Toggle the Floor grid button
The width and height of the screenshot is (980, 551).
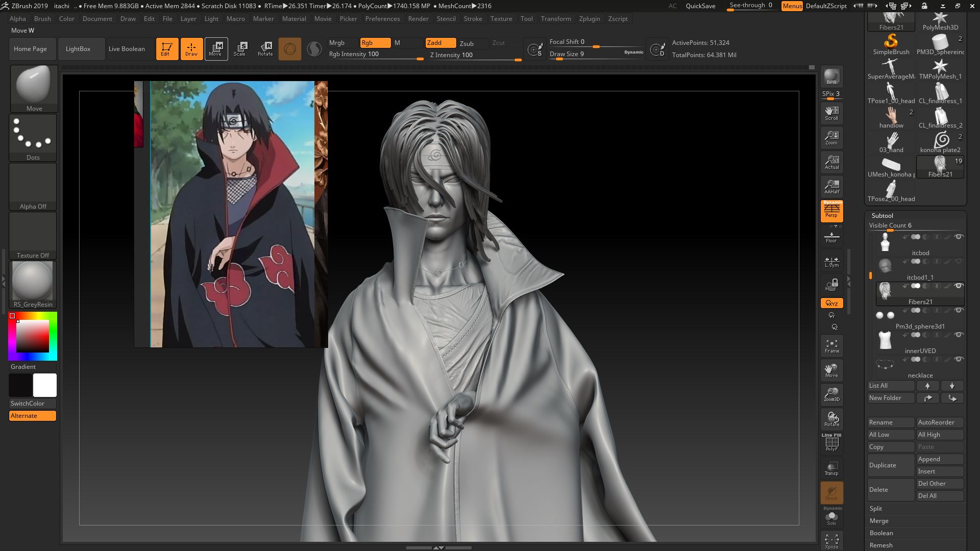click(831, 236)
